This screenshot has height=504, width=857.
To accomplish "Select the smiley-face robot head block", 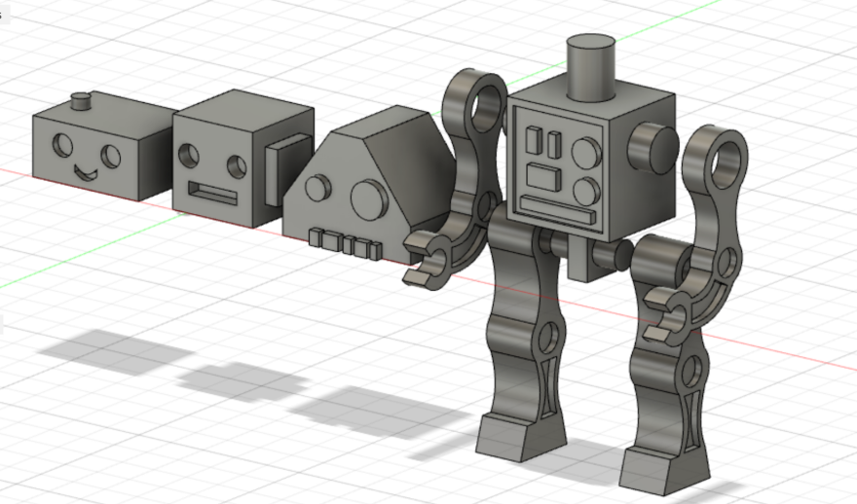I will click(104, 145).
